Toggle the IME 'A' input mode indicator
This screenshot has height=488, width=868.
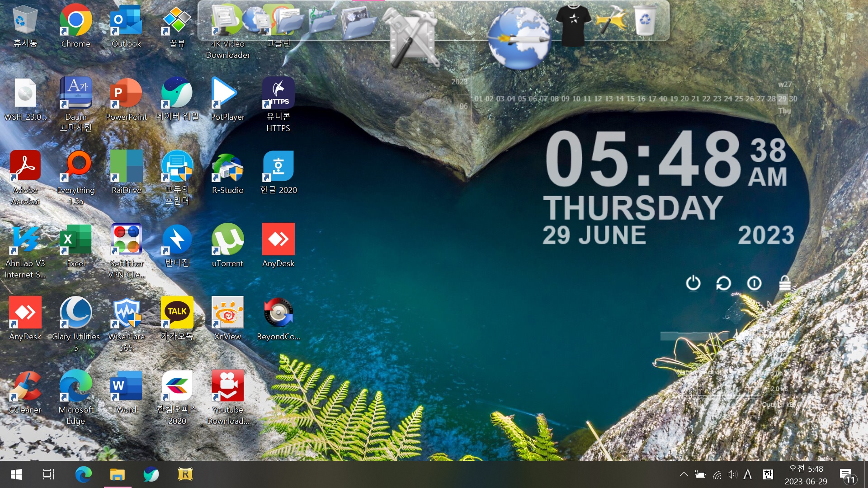click(x=748, y=474)
